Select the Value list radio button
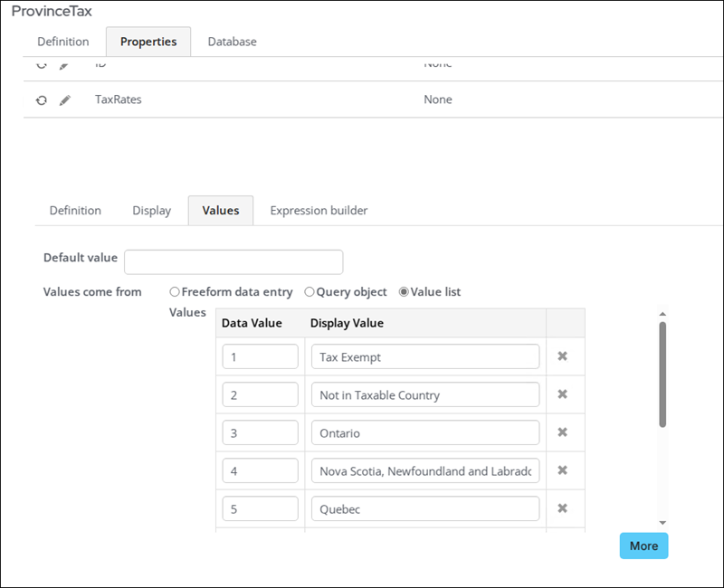Screen dimensions: 724x588 click(x=404, y=292)
